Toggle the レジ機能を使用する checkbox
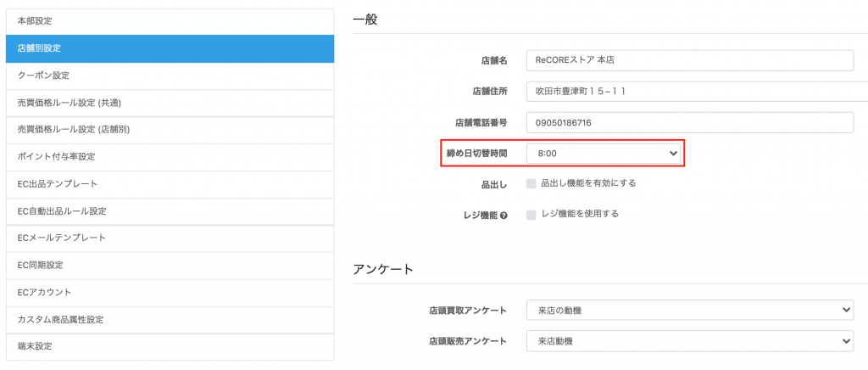The width and height of the screenshot is (868, 370). pos(531,215)
